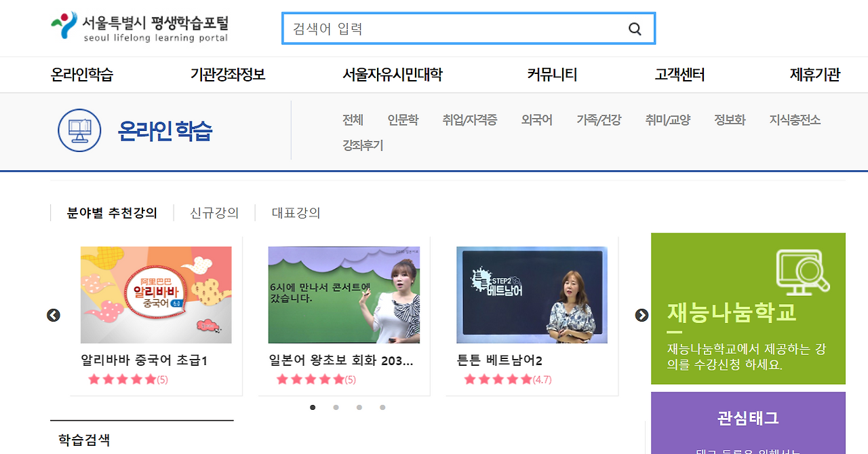Select the second carousel page dot
This screenshot has height=454, width=868.
tap(336, 407)
